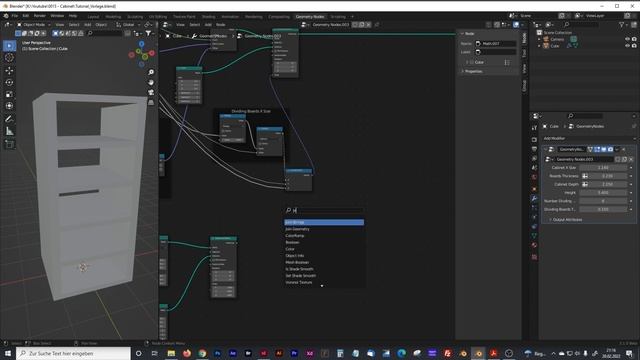Select the Rotate tool in viewport toolbar
The width and height of the screenshot is (640, 360).
tap(9, 82)
